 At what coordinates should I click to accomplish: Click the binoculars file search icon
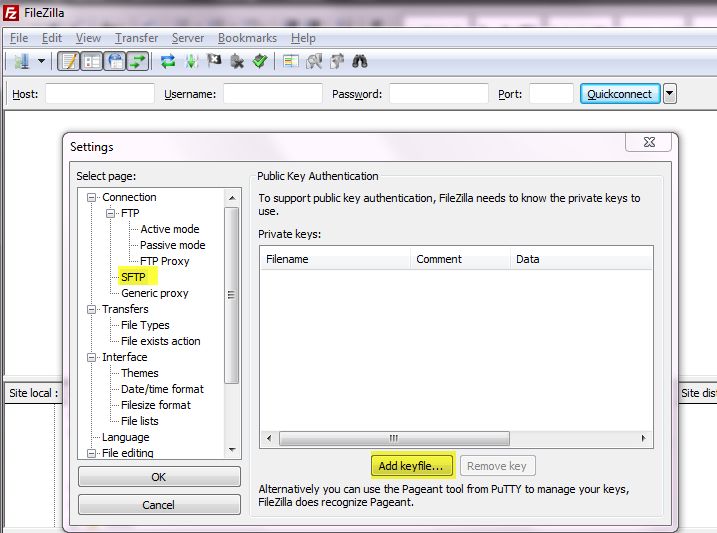tap(360, 61)
